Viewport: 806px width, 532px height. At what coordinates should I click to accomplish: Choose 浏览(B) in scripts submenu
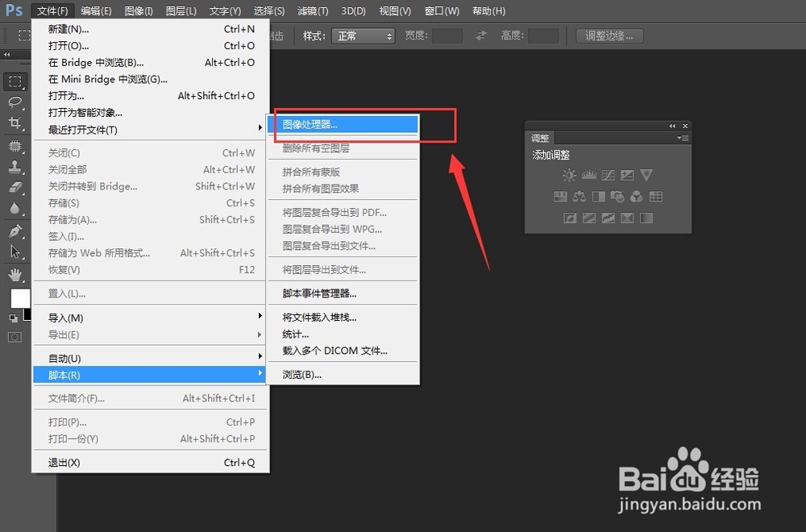(x=343, y=375)
